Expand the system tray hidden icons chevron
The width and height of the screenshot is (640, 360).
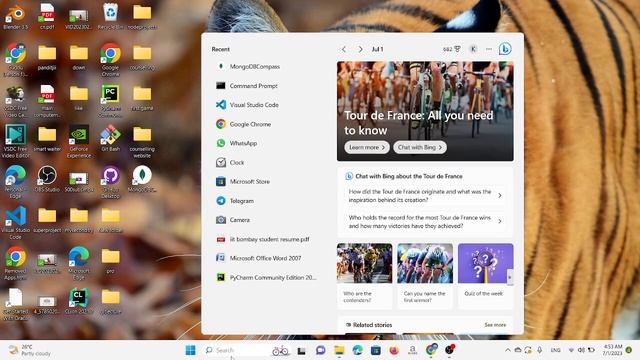[508, 350]
